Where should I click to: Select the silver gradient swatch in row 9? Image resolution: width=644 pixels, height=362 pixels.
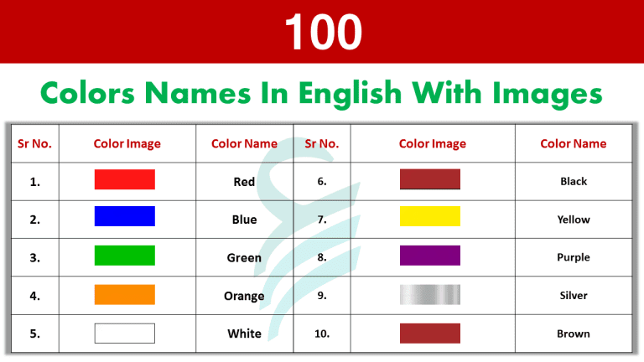click(x=430, y=295)
